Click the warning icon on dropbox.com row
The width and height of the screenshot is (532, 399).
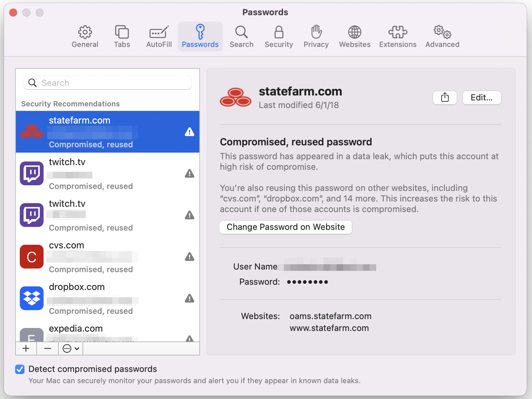(x=189, y=298)
